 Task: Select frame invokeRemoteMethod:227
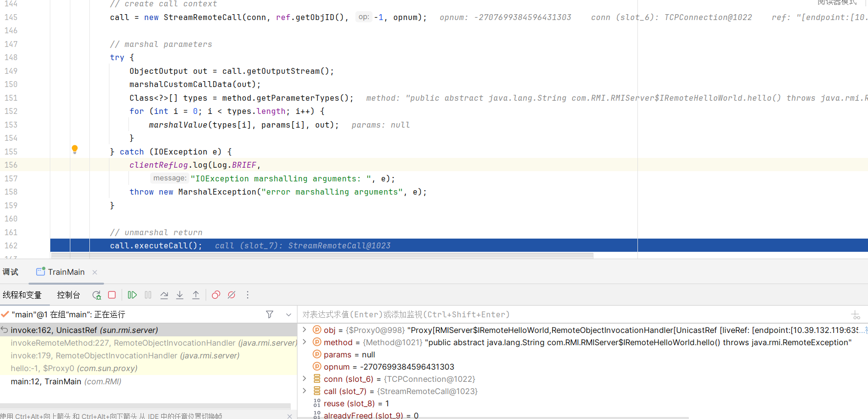tap(148, 343)
